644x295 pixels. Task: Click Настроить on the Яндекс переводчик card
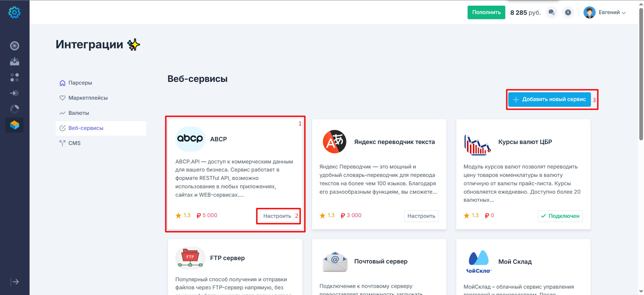421,216
